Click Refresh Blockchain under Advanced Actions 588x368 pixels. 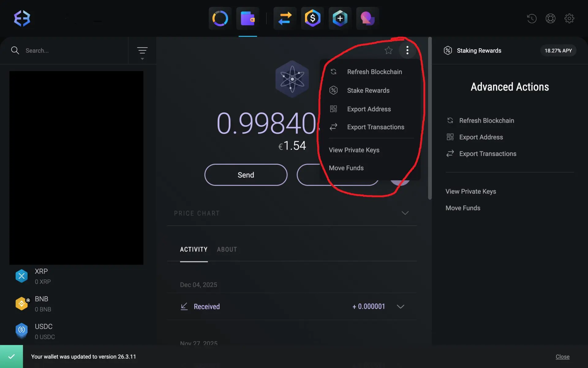[480, 121]
